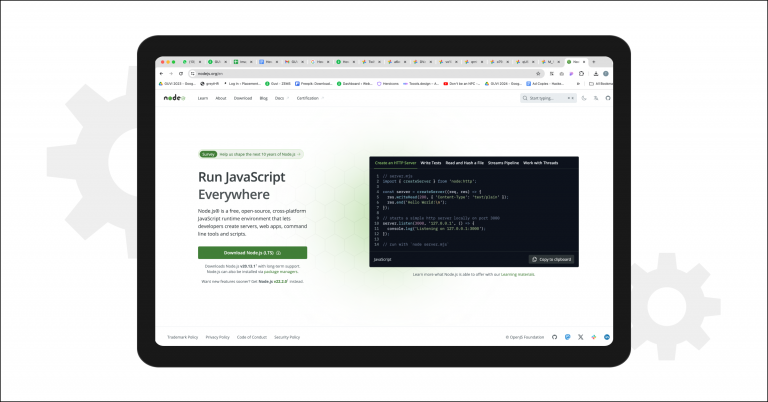The image size is (768, 402).
Task: Open the language selector icon in header
Action: pyautogui.click(x=596, y=98)
